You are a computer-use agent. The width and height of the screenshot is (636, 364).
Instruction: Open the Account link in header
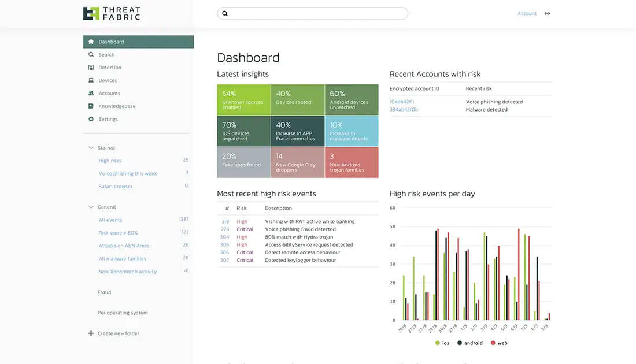(x=527, y=13)
